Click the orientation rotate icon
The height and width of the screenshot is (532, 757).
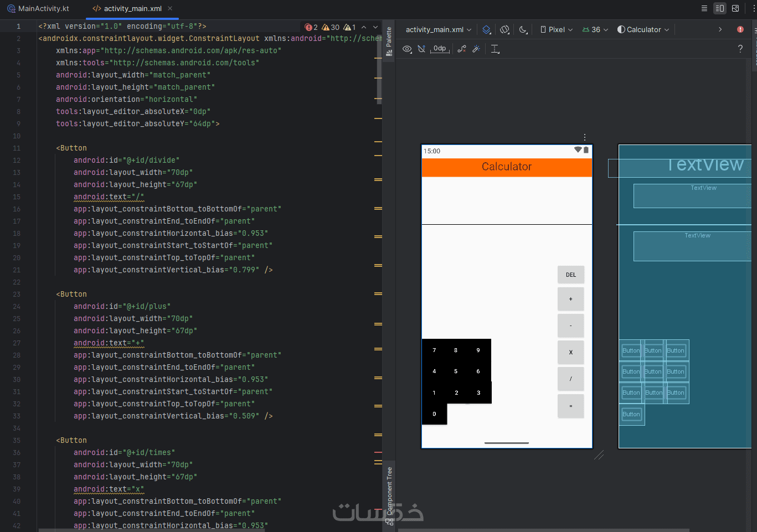click(x=504, y=30)
